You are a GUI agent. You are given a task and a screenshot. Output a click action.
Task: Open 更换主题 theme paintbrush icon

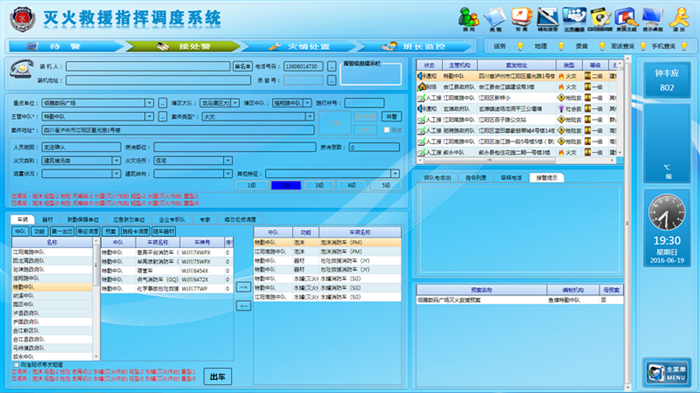click(626, 18)
